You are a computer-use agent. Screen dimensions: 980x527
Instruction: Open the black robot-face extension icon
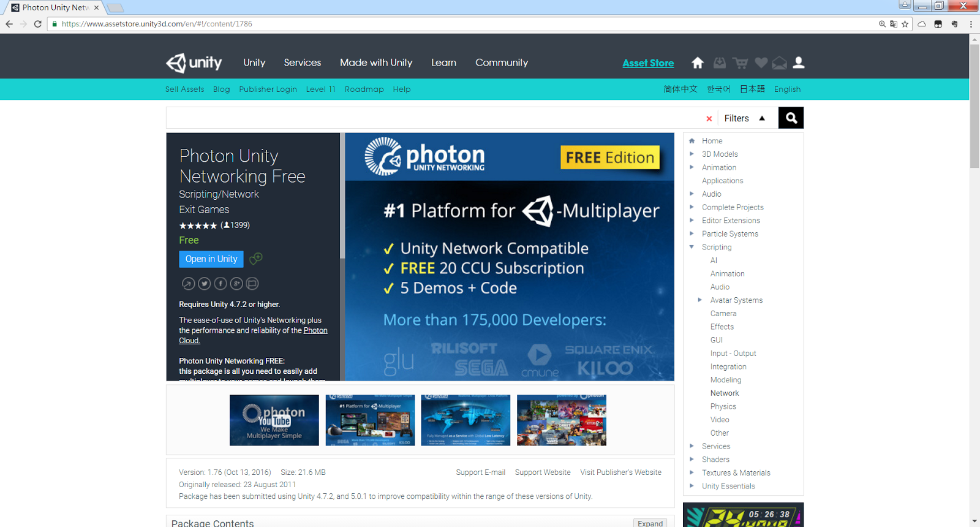coord(938,24)
